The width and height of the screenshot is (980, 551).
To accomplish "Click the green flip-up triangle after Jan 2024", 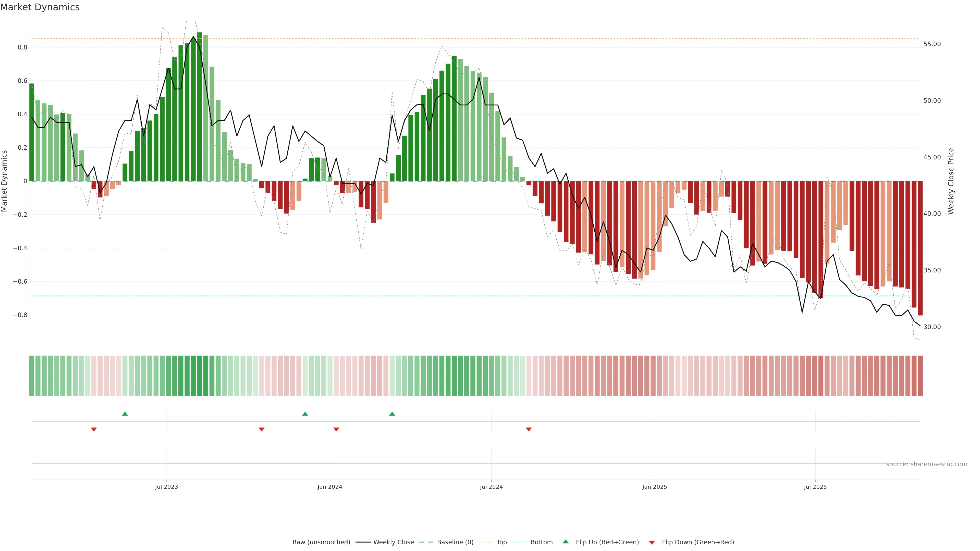I will coord(392,414).
